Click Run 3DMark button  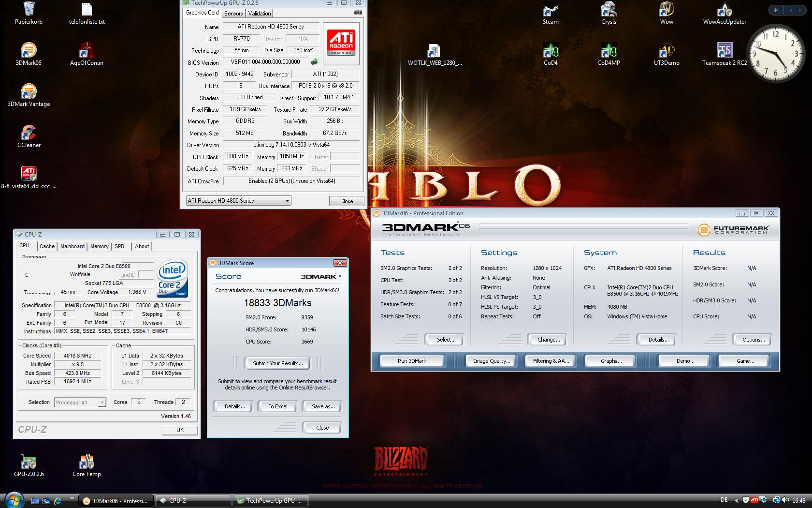click(x=412, y=361)
